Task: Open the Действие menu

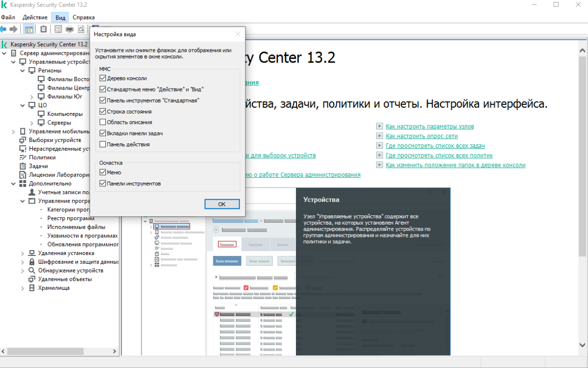Action: [x=35, y=17]
